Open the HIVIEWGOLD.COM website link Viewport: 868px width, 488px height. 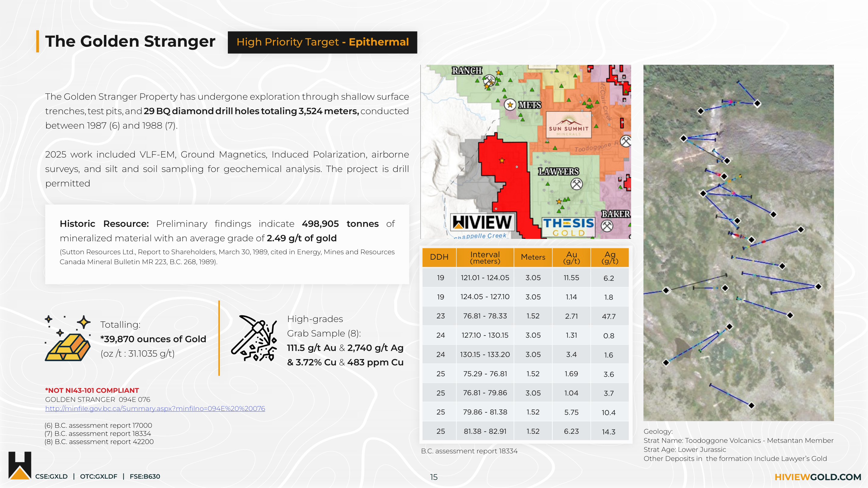pyautogui.click(x=818, y=477)
